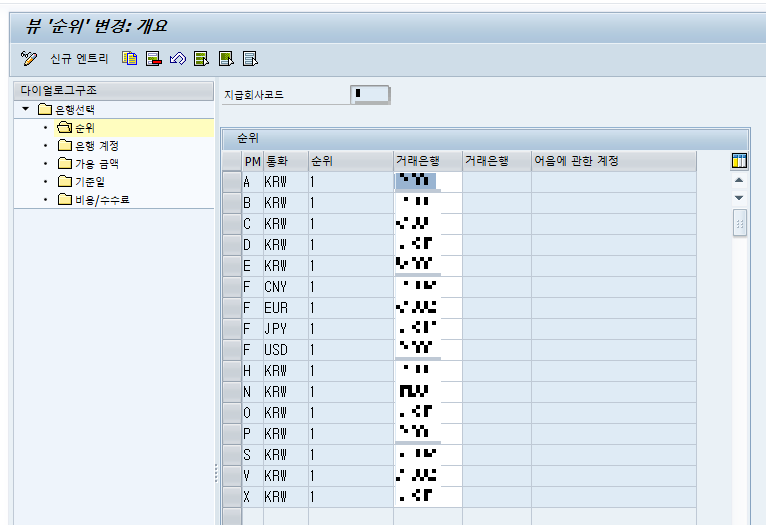Click the select all entries icon

tap(201, 59)
